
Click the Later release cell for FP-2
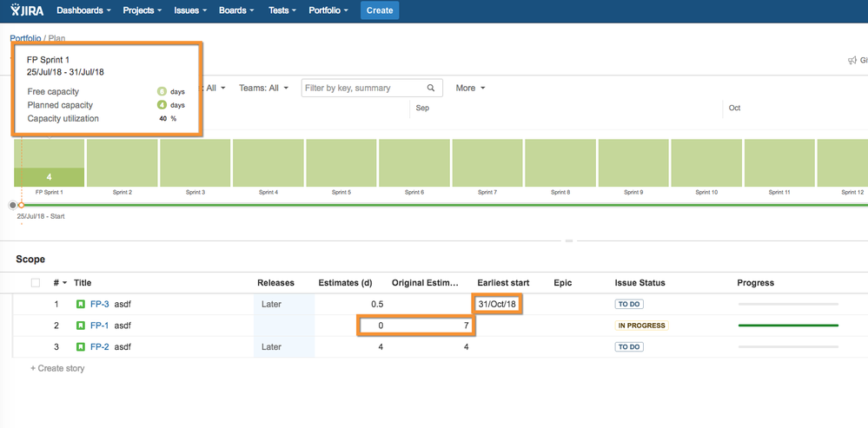tap(284, 347)
